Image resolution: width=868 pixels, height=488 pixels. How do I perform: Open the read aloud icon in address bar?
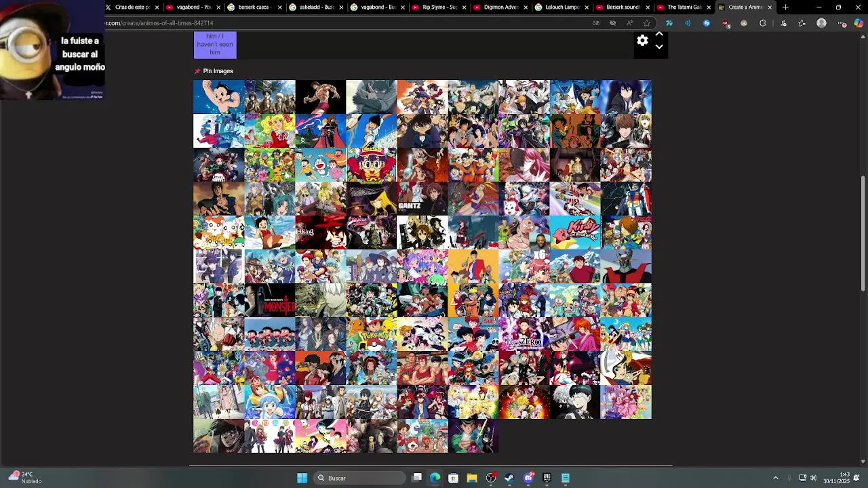[x=630, y=23]
